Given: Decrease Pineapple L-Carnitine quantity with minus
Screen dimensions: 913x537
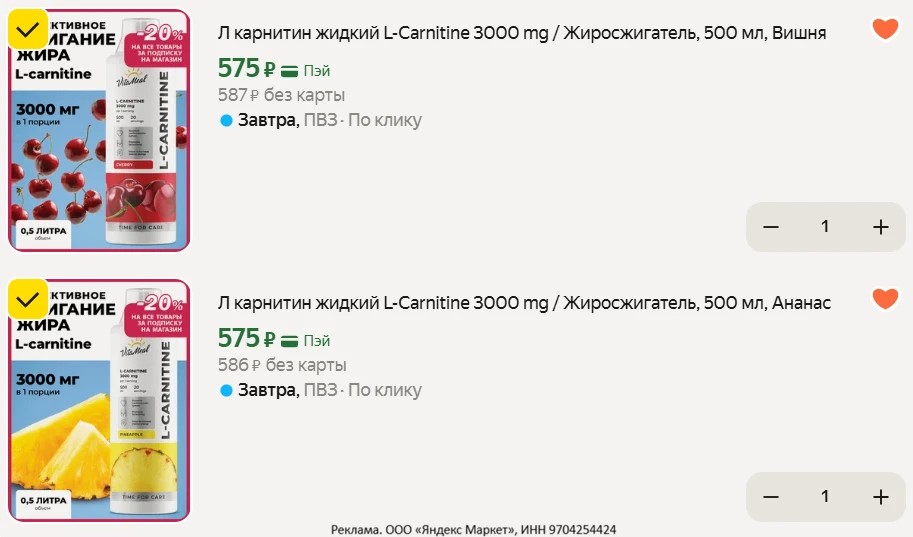Looking at the screenshot, I should click(770, 497).
